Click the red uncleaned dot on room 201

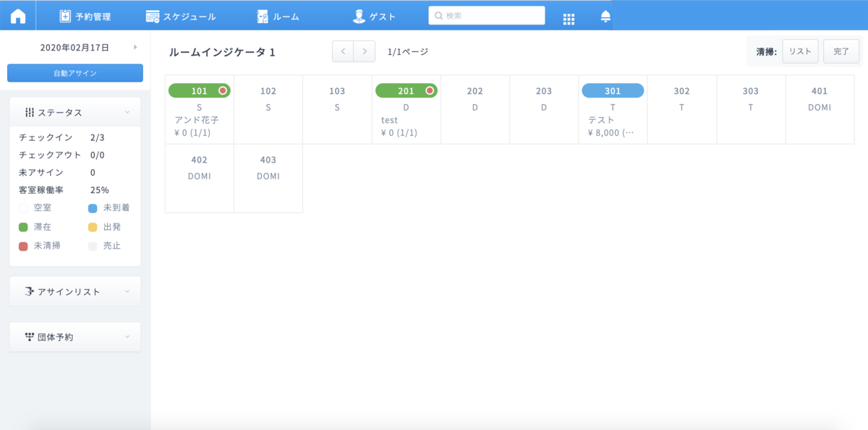[430, 90]
